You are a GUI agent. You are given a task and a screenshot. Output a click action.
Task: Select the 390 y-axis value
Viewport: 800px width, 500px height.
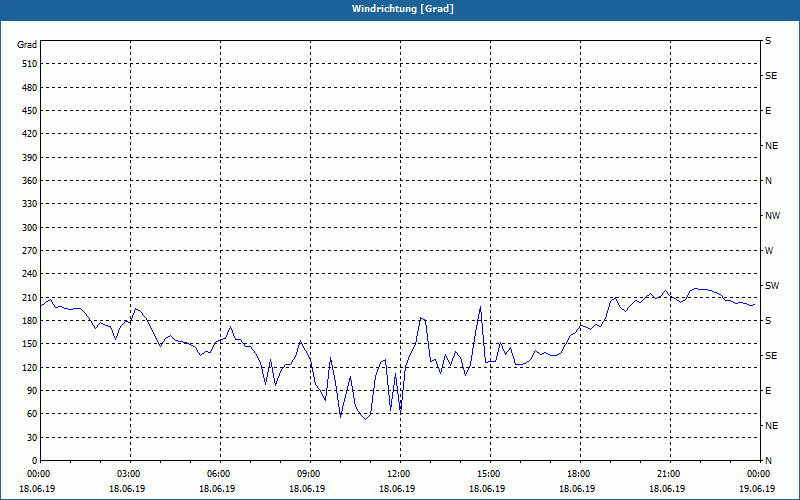30,158
